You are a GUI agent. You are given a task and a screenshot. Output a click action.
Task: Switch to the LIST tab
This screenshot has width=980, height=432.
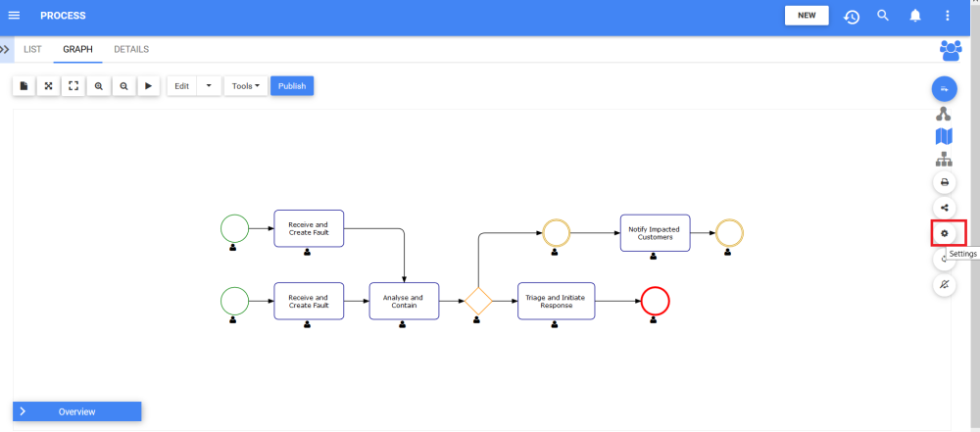coord(32,48)
